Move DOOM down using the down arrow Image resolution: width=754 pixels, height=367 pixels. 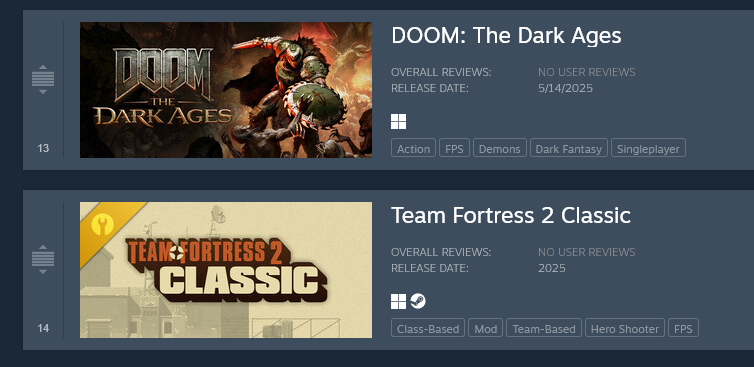point(43,91)
